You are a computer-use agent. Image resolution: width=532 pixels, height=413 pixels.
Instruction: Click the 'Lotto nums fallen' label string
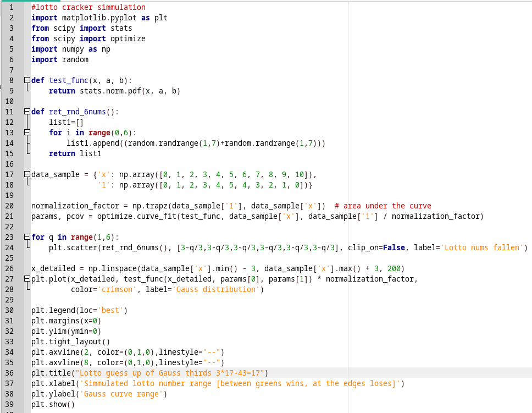[x=482, y=247]
